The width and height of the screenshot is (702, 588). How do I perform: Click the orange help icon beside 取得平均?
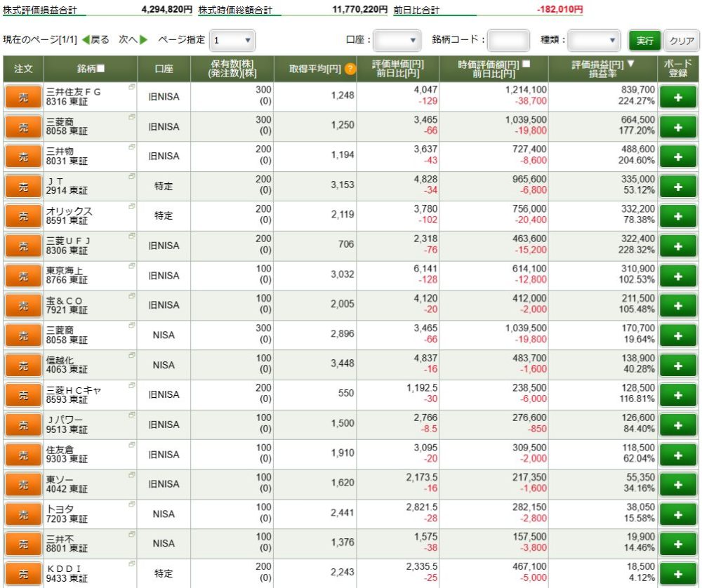click(x=350, y=69)
